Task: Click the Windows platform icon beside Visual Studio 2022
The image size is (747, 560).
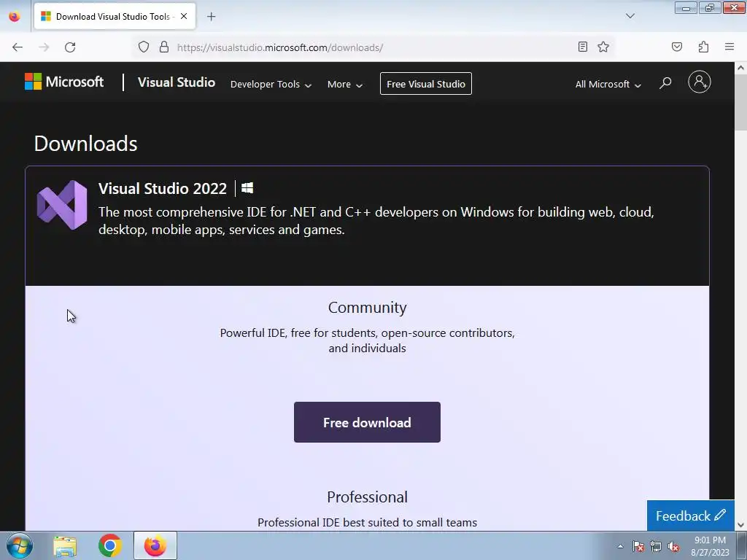Action: 247,188
